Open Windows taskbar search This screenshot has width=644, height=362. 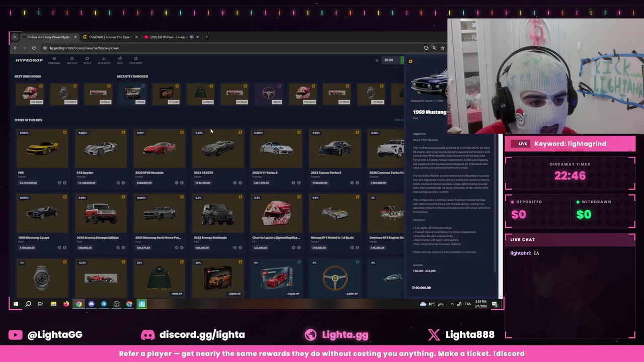pyautogui.click(x=28, y=304)
